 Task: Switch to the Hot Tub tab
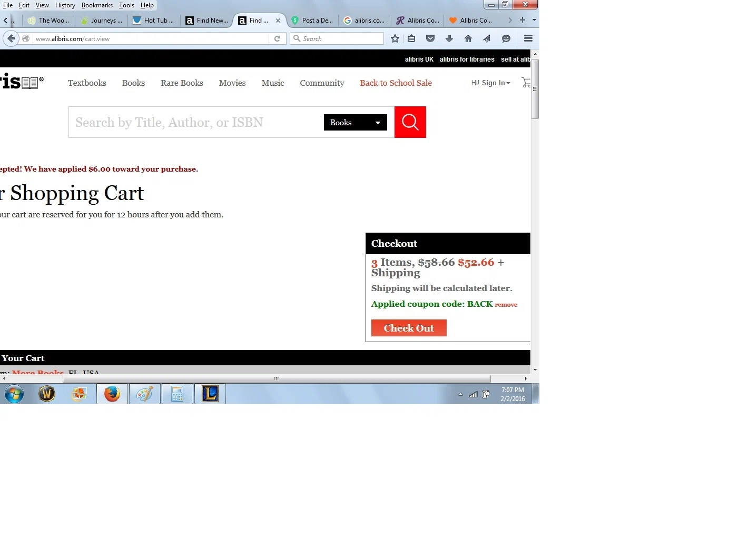pyautogui.click(x=154, y=21)
